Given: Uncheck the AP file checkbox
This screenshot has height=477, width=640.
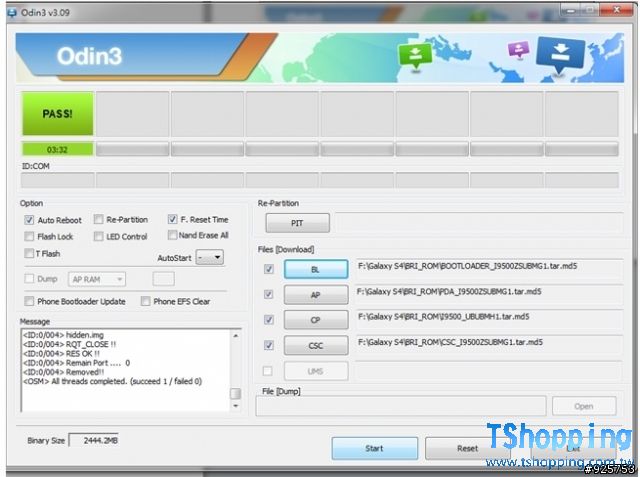Looking at the screenshot, I should coord(269,294).
